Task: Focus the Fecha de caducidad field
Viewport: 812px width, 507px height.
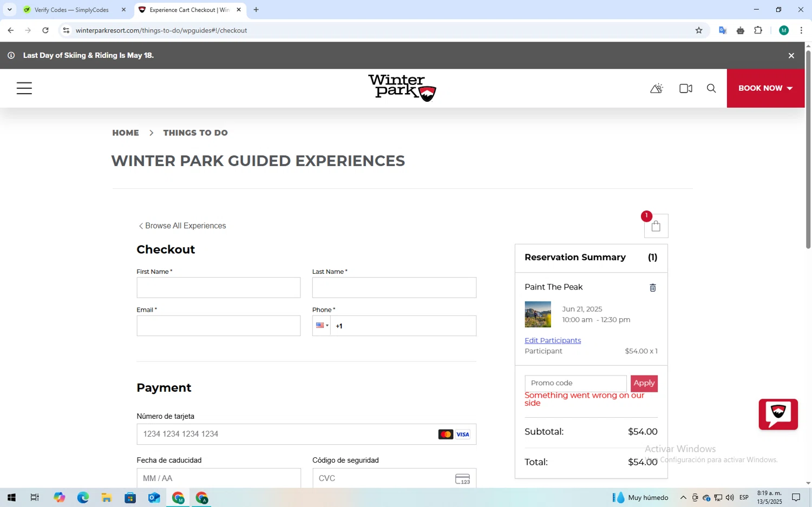Action: [219, 478]
